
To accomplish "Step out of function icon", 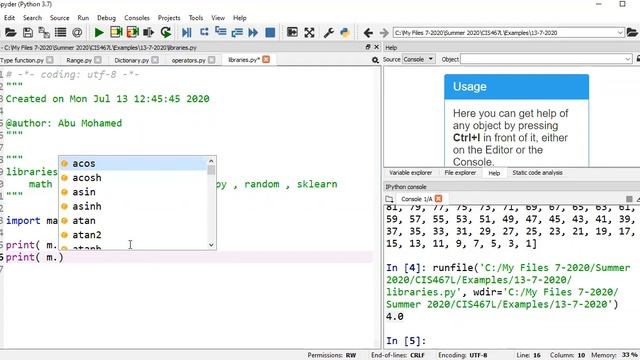I will click(237, 33).
